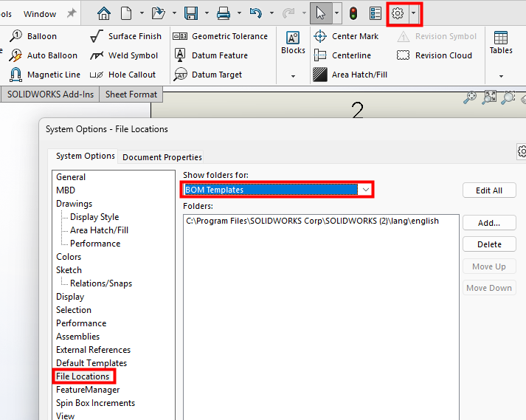Select General in options tree
This screenshot has width=526, height=420.
point(71,177)
